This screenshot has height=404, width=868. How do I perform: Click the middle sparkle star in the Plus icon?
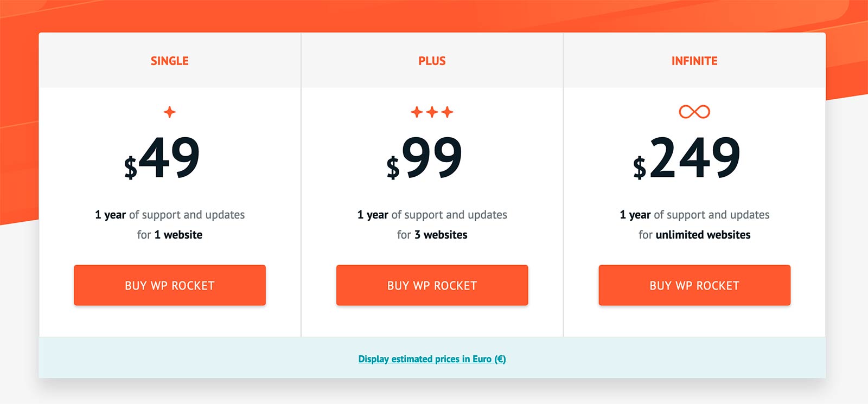[x=432, y=112]
